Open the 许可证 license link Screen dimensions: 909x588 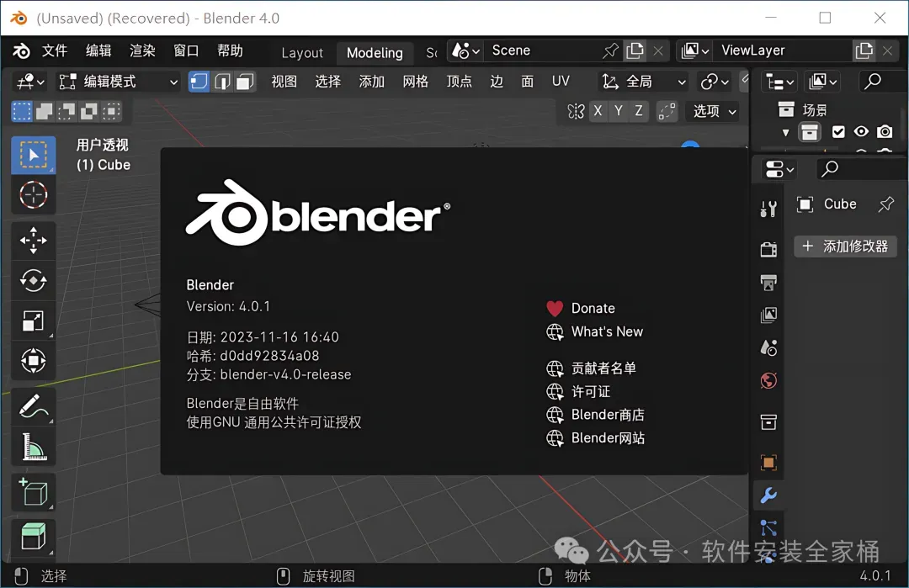pos(578,392)
